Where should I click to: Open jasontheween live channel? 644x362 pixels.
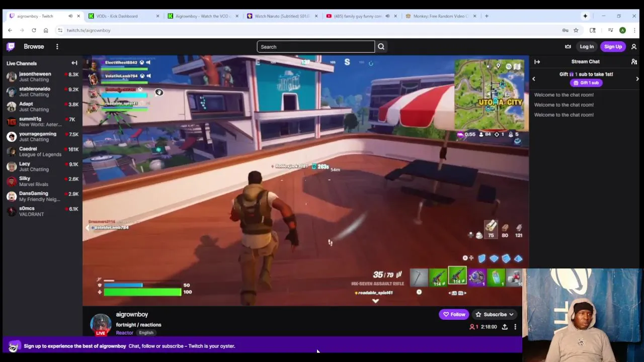[x=42, y=77]
